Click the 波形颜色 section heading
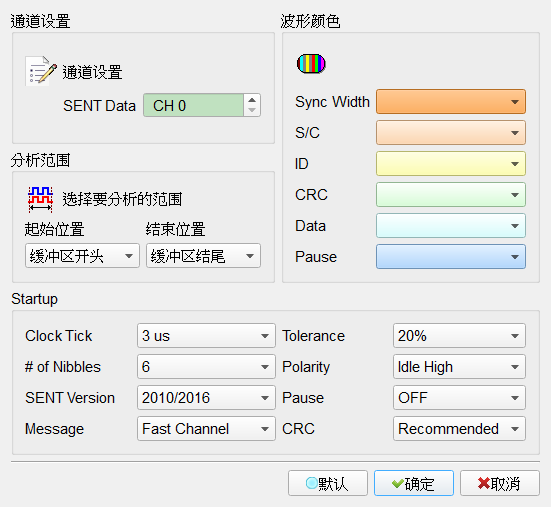The width and height of the screenshot is (551, 507). click(x=310, y=21)
